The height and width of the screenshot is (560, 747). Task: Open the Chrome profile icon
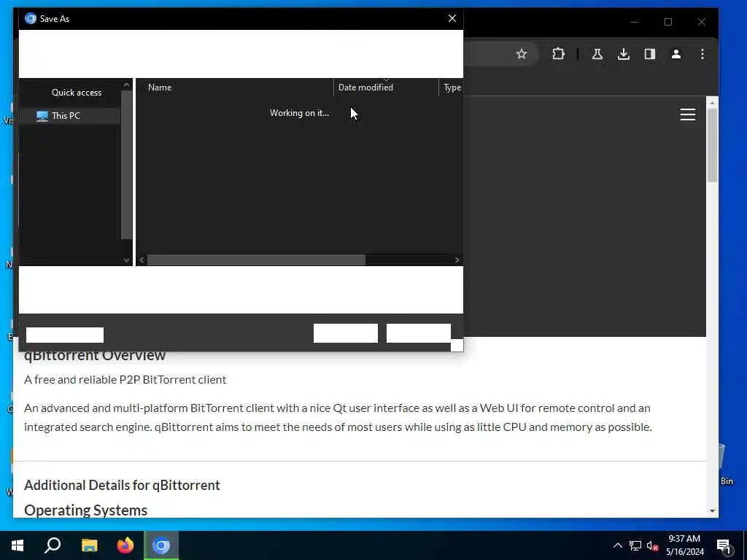(x=676, y=54)
